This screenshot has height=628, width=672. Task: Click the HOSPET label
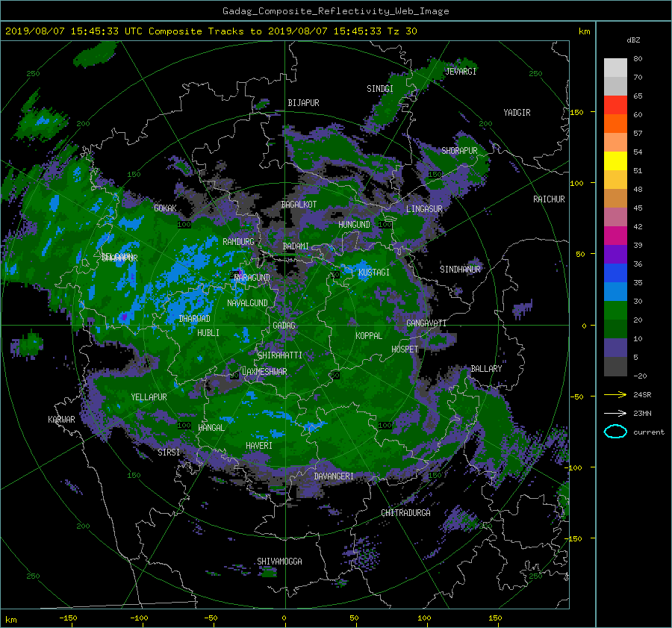pos(405,349)
